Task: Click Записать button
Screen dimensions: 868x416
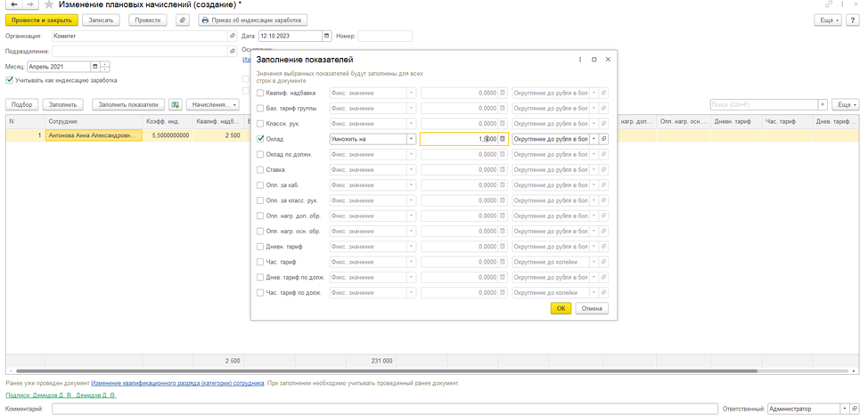Action: (x=101, y=20)
